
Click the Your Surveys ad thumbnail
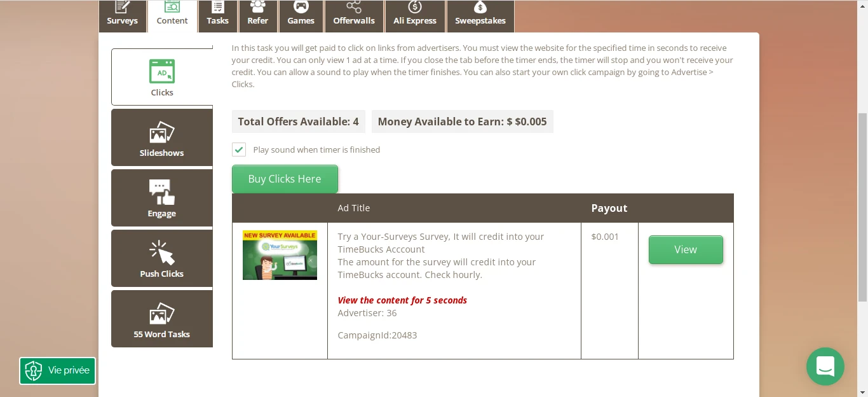280,255
